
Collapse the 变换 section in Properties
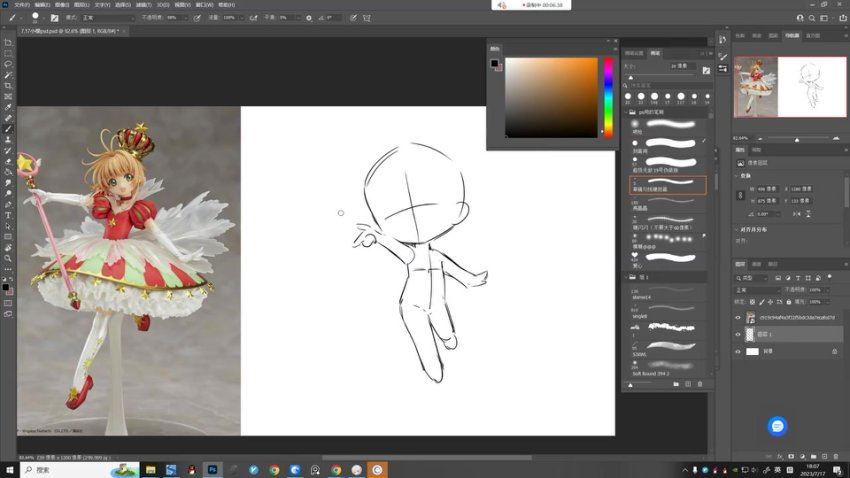737,176
